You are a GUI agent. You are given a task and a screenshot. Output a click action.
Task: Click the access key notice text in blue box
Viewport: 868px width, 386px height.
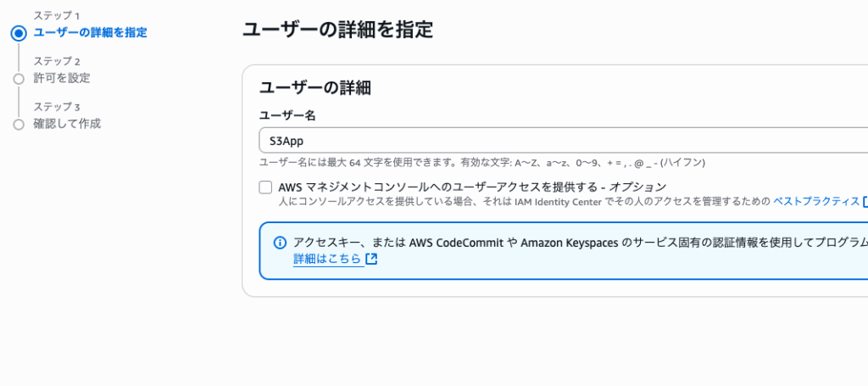coord(580,243)
